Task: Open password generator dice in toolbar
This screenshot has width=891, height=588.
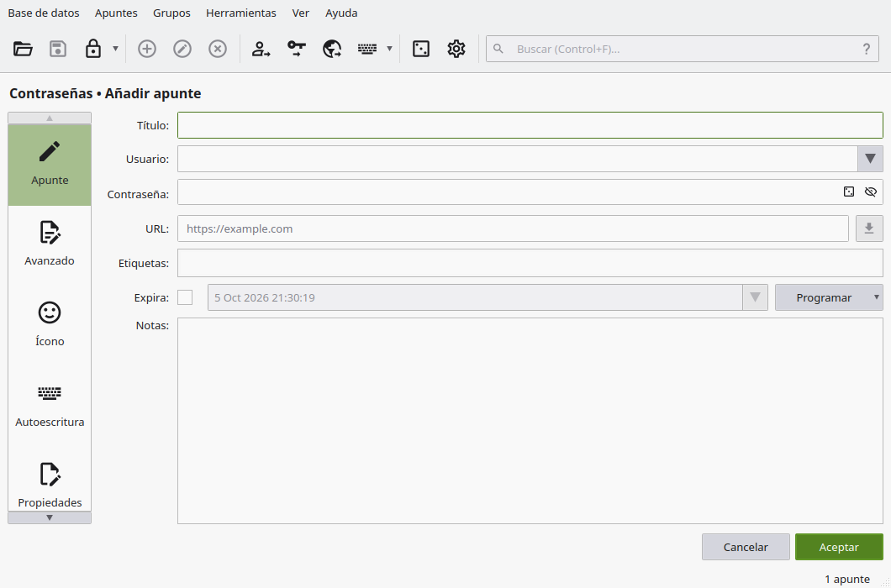Action: click(x=421, y=49)
